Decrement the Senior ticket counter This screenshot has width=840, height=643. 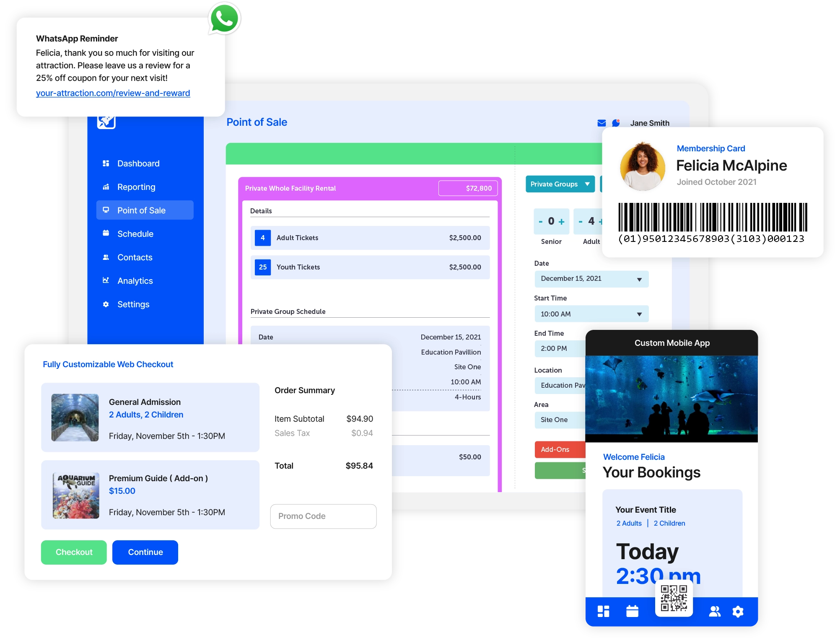pyautogui.click(x=541, y=221)
